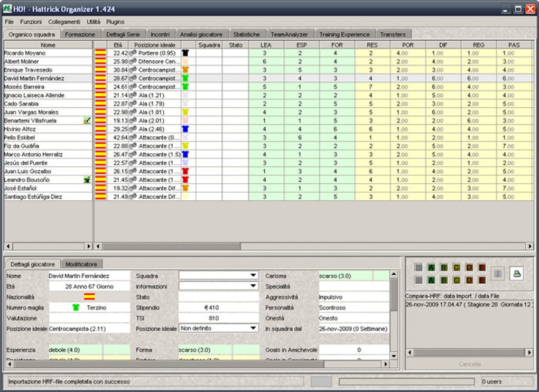Click the green jersey icon beside Terzino
This screenshot has width=539, height=392.
pos(76,307)
